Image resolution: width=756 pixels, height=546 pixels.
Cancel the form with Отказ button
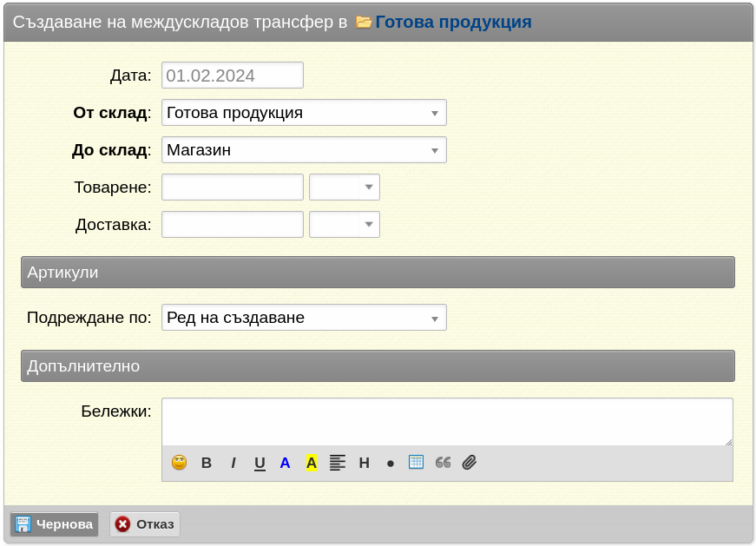145,524
